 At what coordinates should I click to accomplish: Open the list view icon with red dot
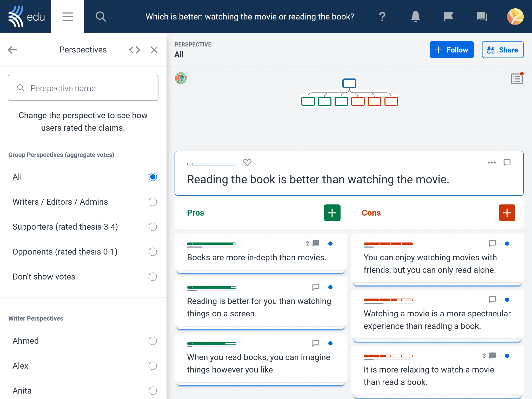tap(517, 78)
